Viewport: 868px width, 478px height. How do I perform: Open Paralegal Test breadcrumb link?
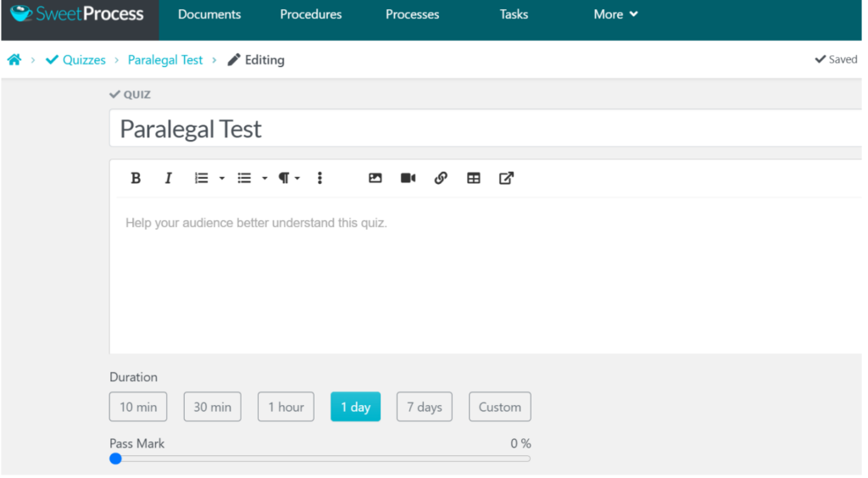[165, 59]
